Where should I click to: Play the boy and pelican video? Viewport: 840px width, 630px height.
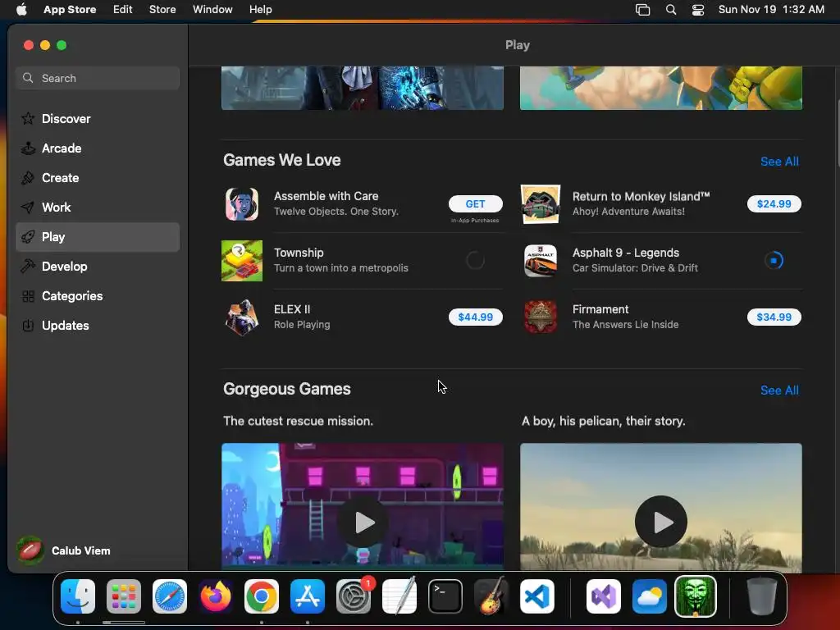tap(661, 522)
